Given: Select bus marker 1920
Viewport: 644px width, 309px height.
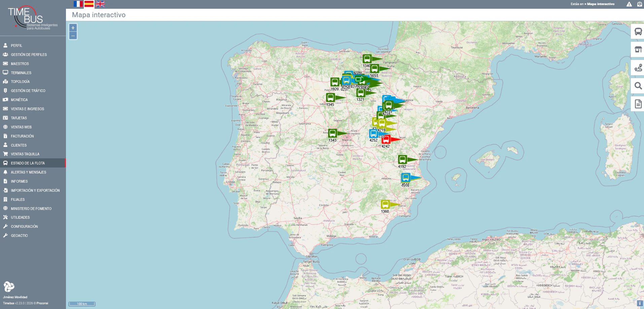Looking at the screenshot, I should (x=335, y=82).
